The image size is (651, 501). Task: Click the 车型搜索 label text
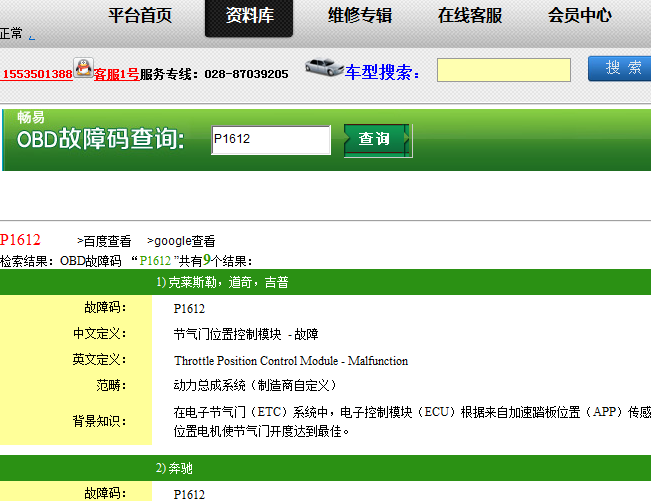point(384,72)
